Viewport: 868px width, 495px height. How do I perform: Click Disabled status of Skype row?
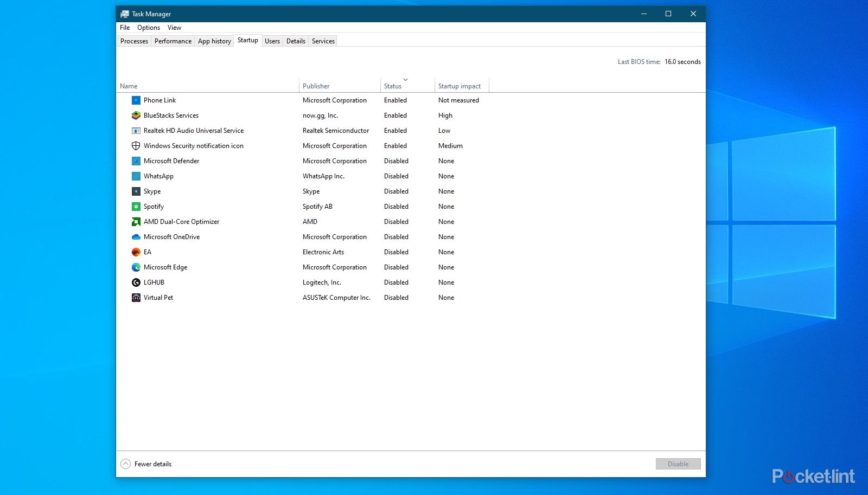coord(396,191)
